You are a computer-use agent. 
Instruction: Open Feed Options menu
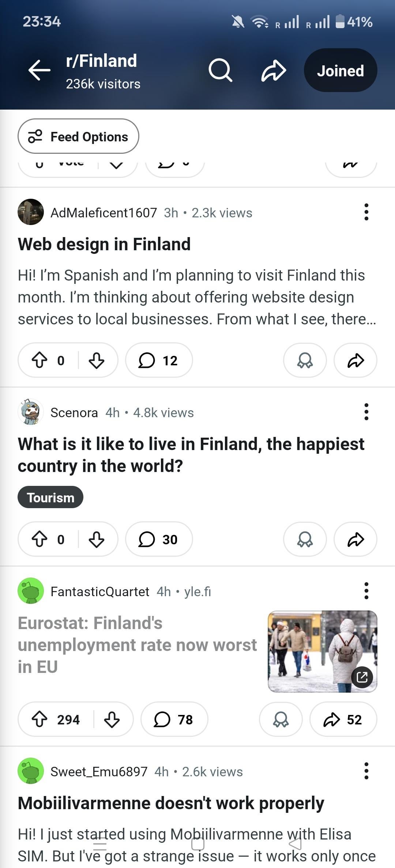(x=78, y=136)
